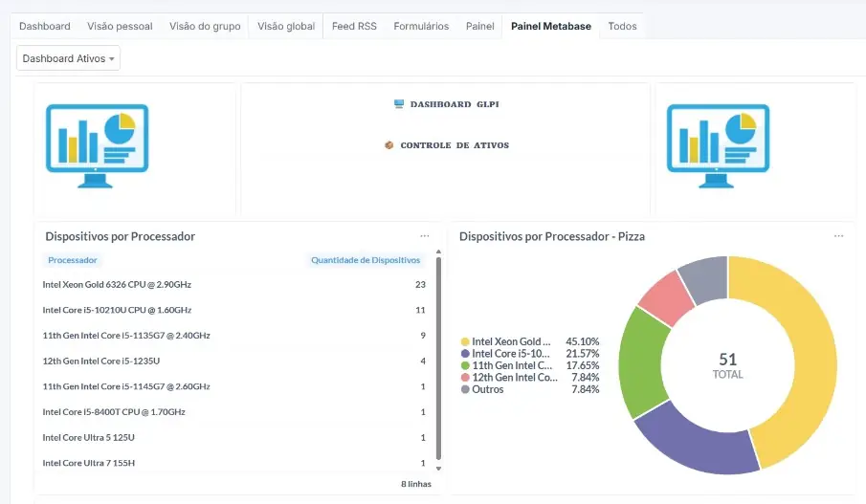Click the box icon beside CONTROLE DE ATIVOS
Viewport: 866px width, 504px height.
pyautogui.click(x=389, y=145)
